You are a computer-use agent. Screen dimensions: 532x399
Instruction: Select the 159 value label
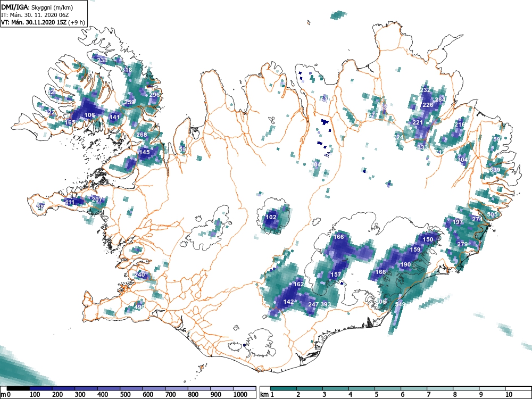[x=415, y=250]
